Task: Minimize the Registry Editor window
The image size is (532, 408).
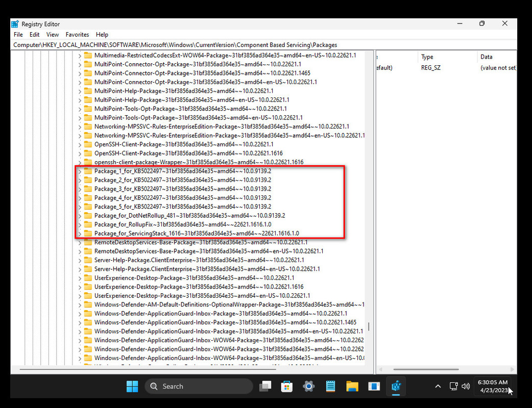Action: [x=460, y=24]
